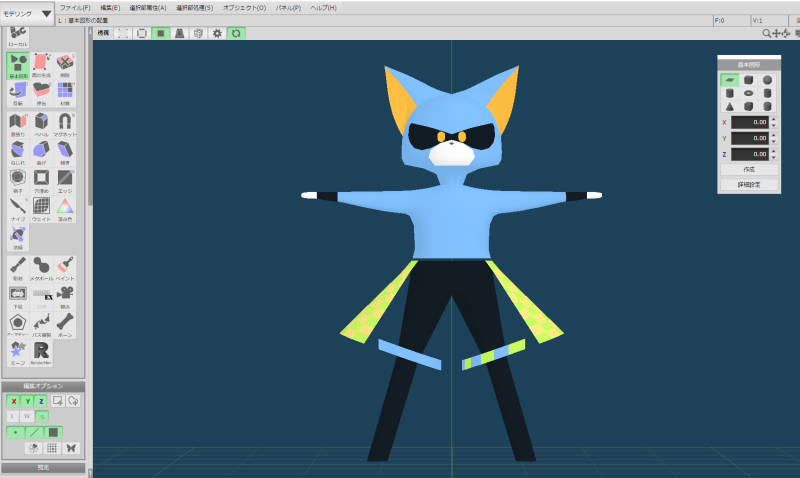The width and height of the screenshot is (800, 478).
Task: Select the 下絵 (background image) tool
Action: click(18, 297)
